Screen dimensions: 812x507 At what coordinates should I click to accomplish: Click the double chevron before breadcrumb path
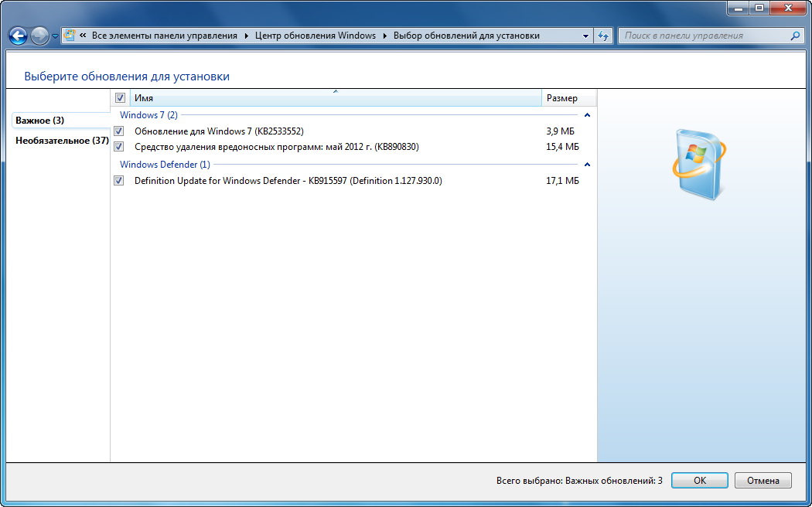(83, 36)
